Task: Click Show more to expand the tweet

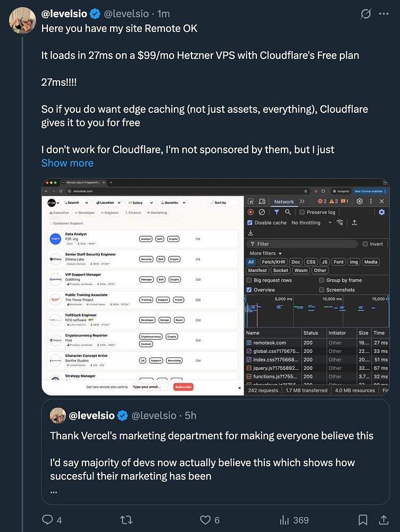Action: point(67,163)
